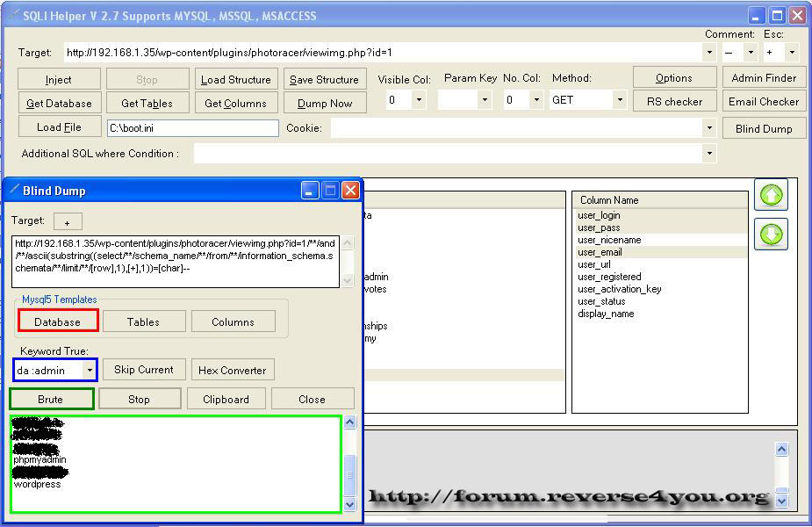This screenshot has width=812, height=527.
Task: Click the Brute button
Action: (51, 399)
